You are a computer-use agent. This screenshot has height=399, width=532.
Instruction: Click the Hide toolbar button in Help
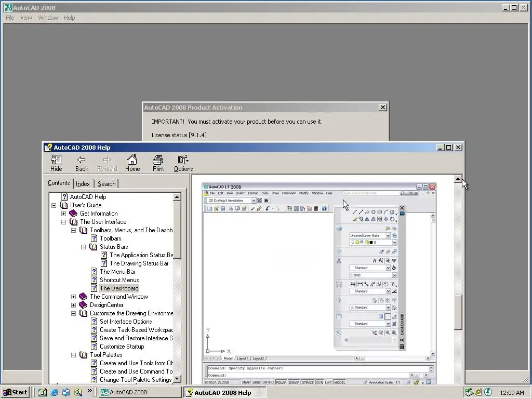pos(56,163)
